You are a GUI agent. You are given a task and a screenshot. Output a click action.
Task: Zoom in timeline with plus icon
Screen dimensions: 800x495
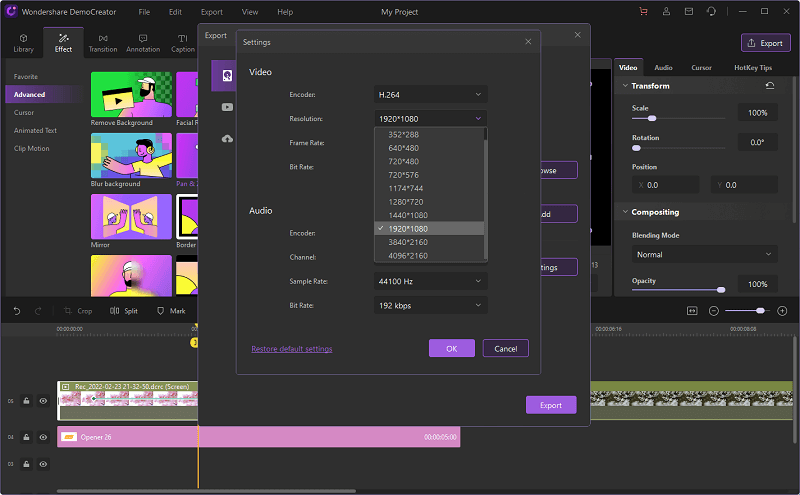(x=782, y=311)
